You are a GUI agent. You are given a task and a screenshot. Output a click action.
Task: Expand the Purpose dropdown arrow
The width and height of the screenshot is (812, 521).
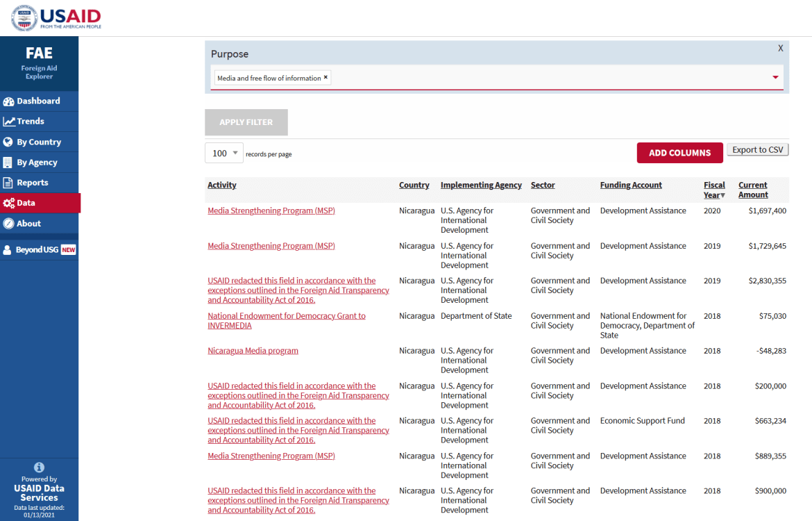(x=775, y=77)
